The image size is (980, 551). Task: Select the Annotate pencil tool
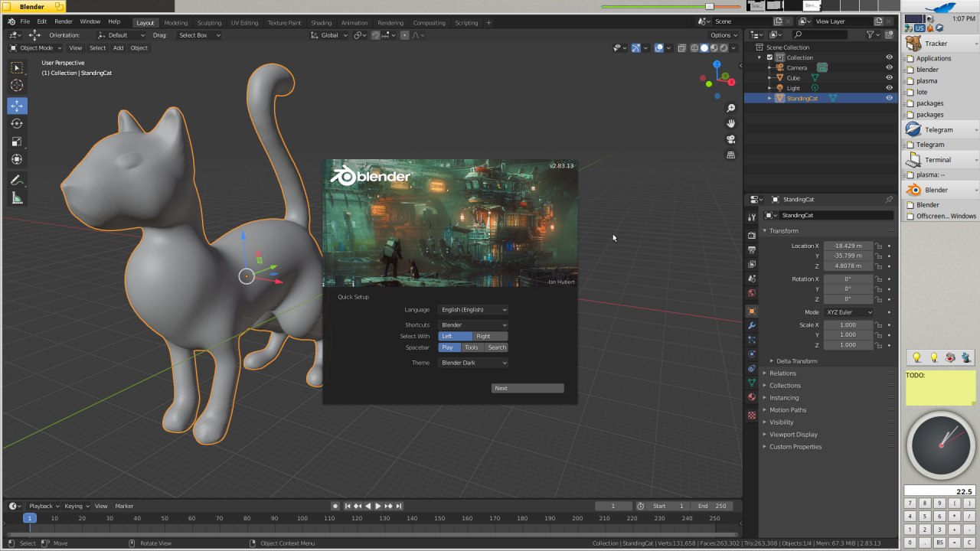pos(17,181)
